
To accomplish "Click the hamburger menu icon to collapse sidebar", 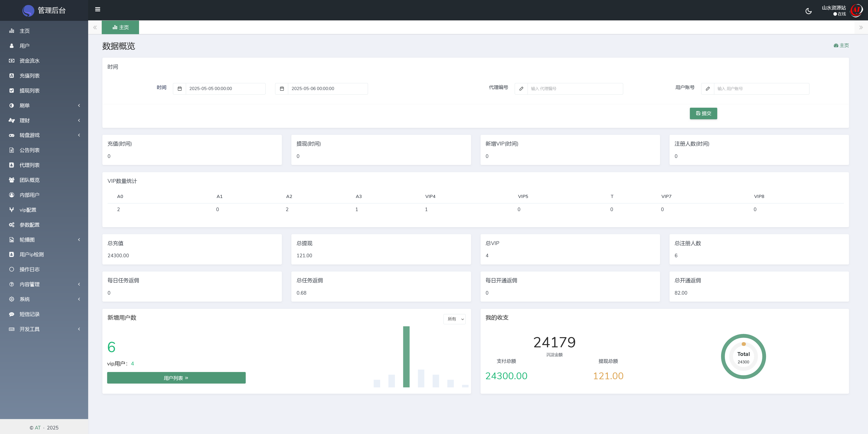I will (98, 10).
